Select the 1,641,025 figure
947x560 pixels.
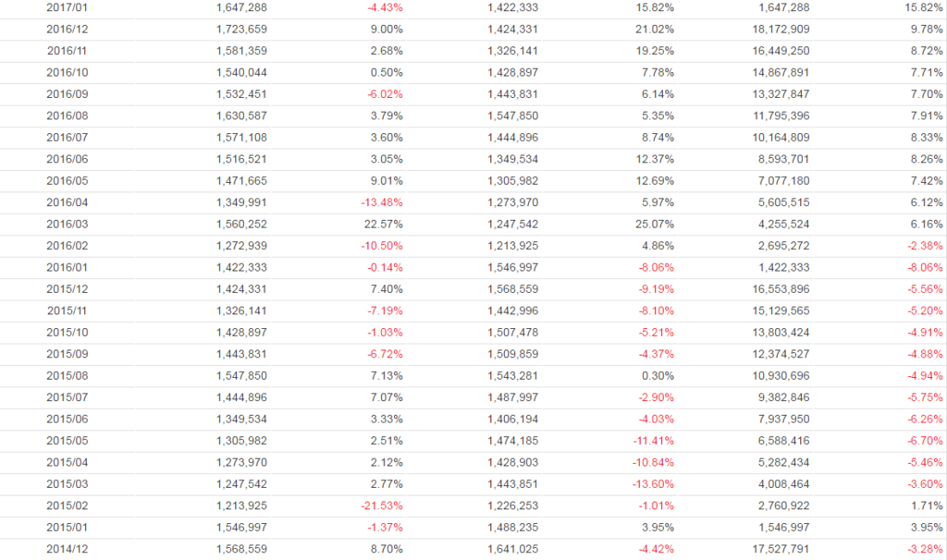(512, 550)
